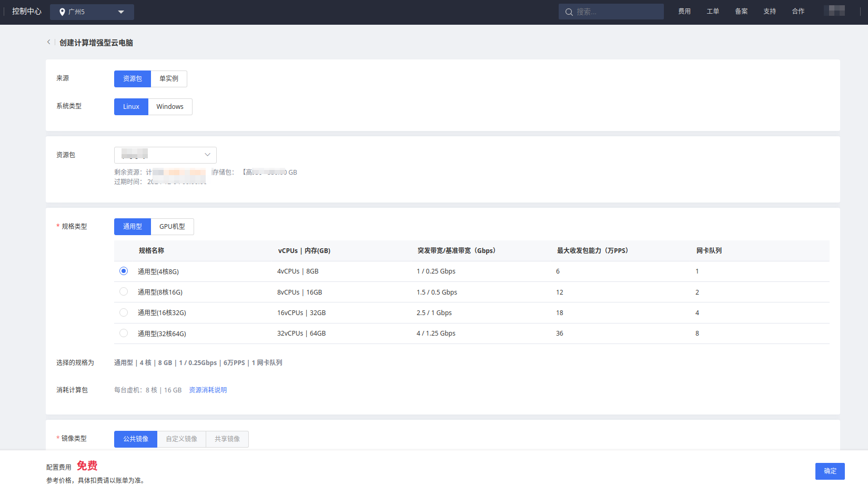Select the 通用型(8核16G) radio button
868x485 pixels.
(x=124, y=291)
